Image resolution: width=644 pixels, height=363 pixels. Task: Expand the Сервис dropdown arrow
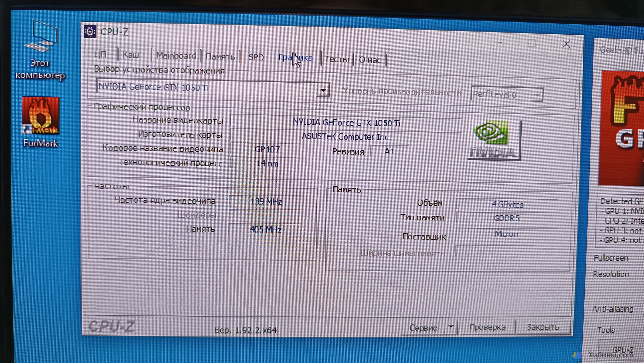[451, 327]
